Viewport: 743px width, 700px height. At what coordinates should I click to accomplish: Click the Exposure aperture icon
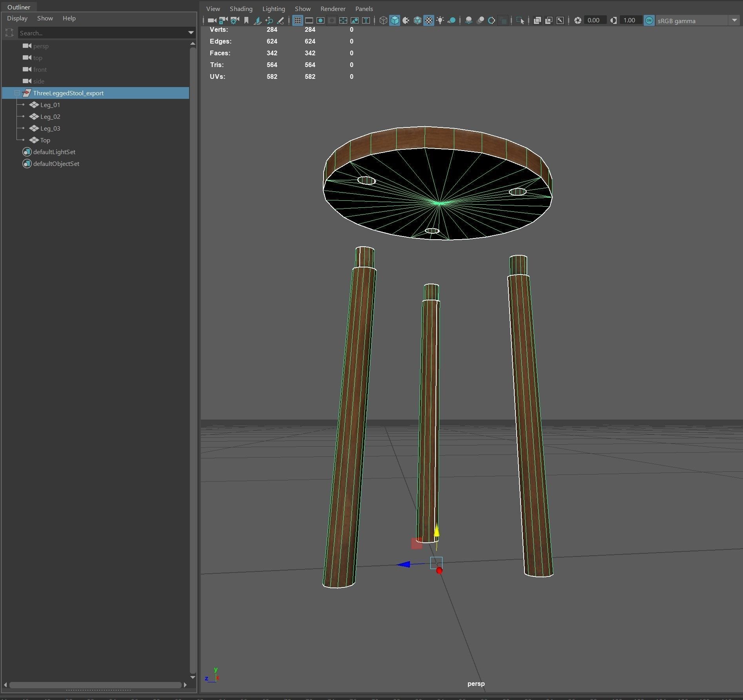click(x=577, y=20)
